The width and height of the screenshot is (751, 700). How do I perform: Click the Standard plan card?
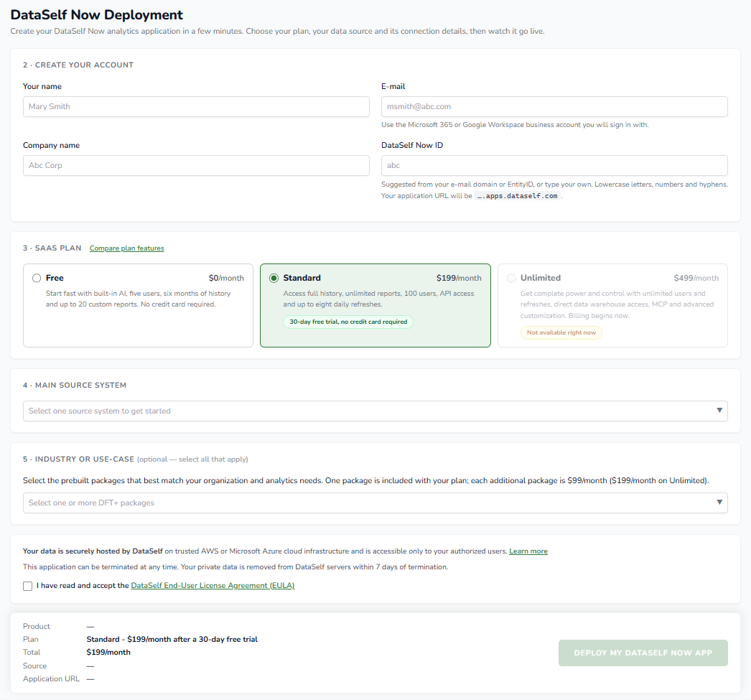(x=375, y=305)
